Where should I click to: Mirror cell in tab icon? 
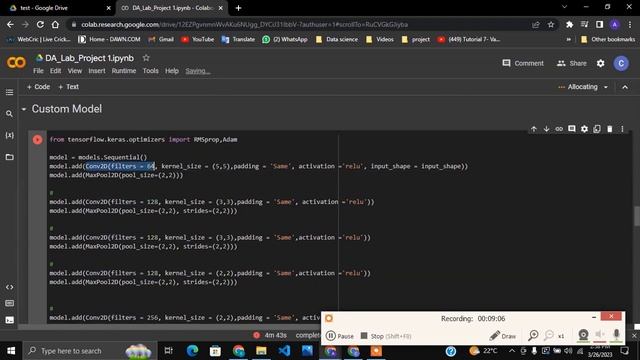(597, 129)
